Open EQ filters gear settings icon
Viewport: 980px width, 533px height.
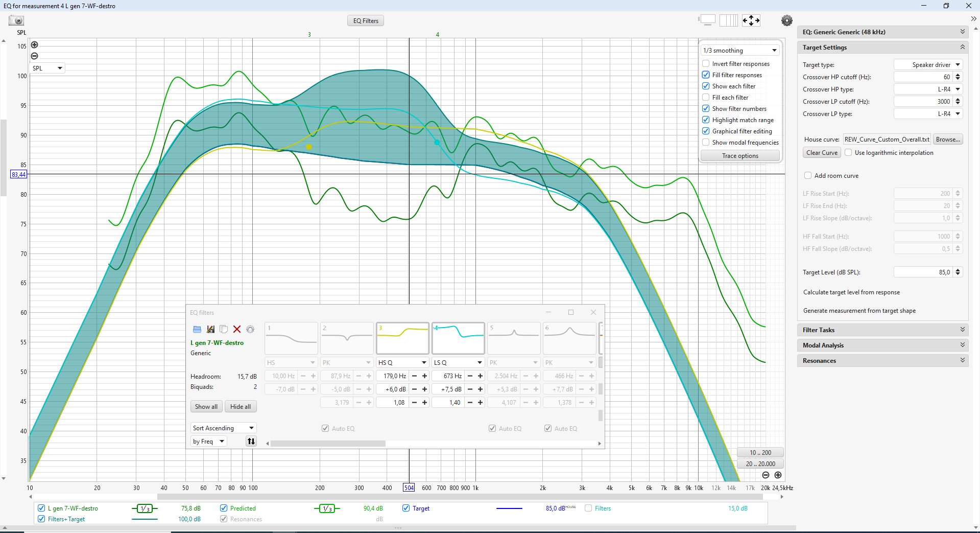click(x=250, y=329)
